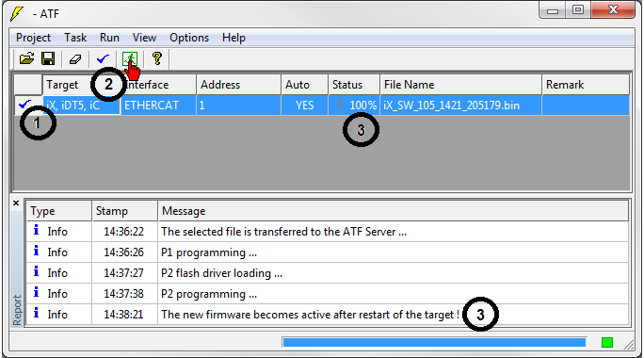Click the info icon on the 14:38:21 row

click(36, 313)
